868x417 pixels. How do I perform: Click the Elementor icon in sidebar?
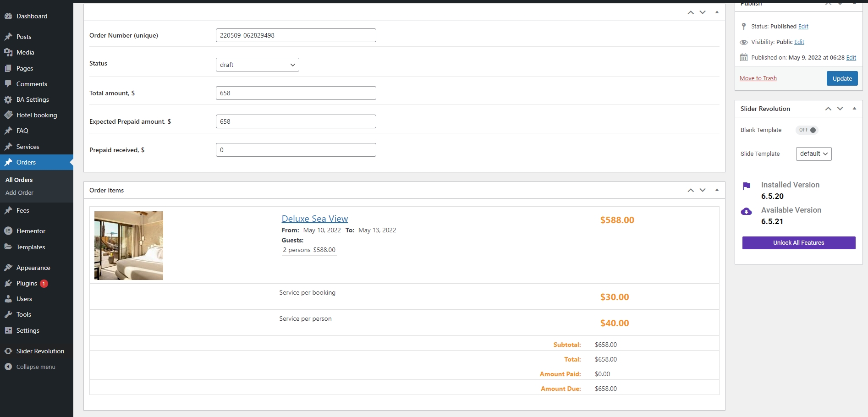click(8, 231)
